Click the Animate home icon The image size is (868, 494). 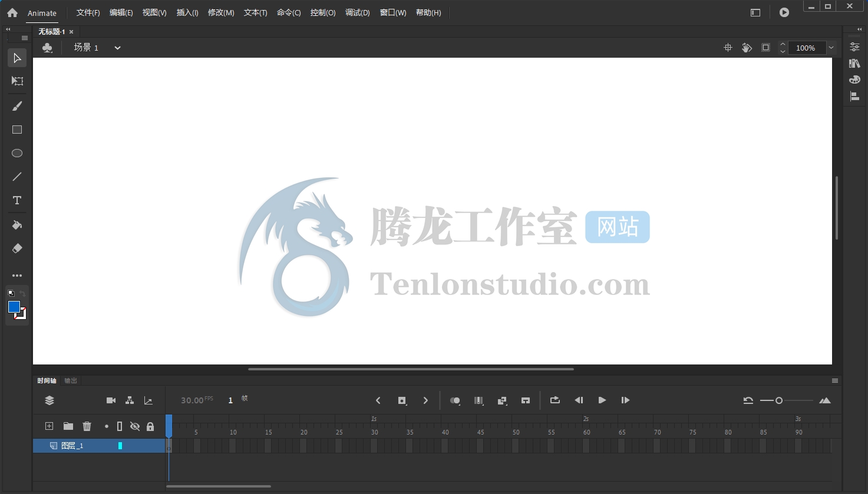pos(12,12)
